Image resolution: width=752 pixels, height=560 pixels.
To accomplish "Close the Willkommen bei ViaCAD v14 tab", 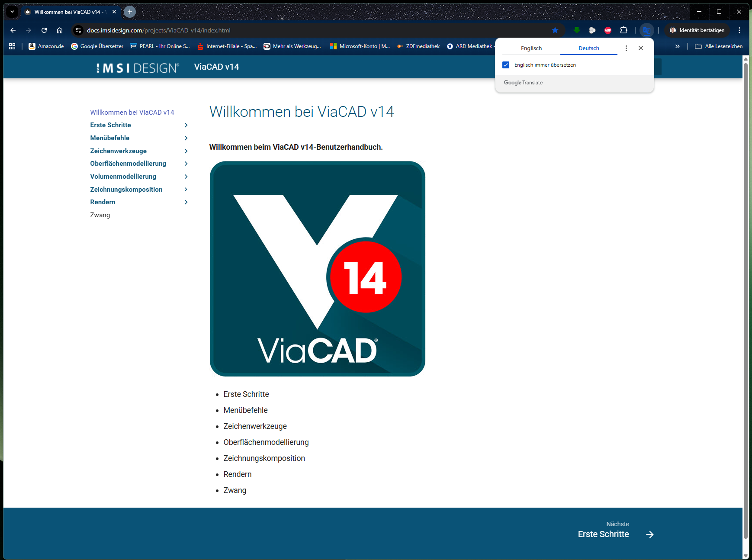I will [x=114, y=12].
